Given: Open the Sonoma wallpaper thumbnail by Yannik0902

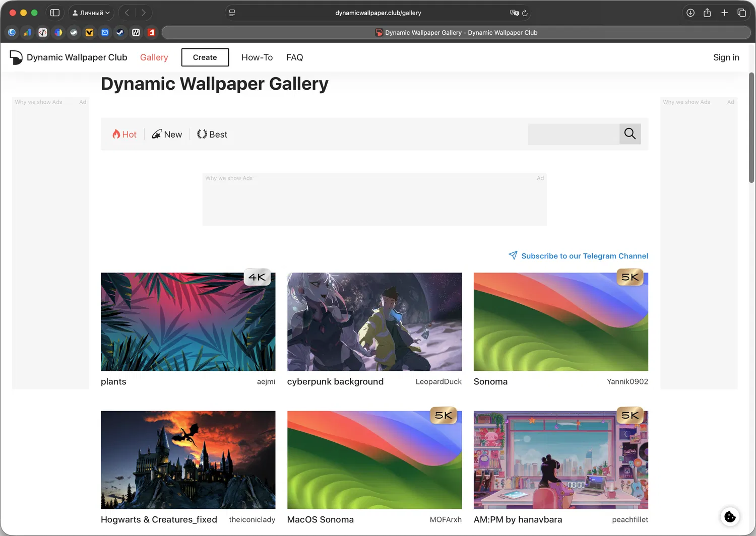Looking at the screenshot, I should [561, 322].
